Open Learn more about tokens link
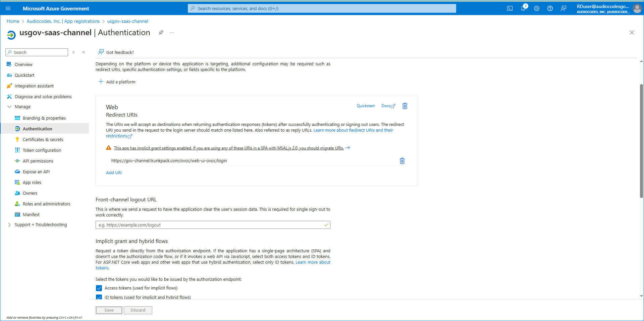 click(313, 262)
